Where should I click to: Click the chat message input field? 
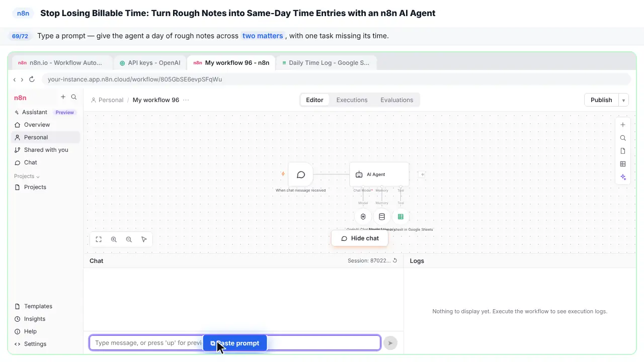pyautogui.click(x=235, y=343)
